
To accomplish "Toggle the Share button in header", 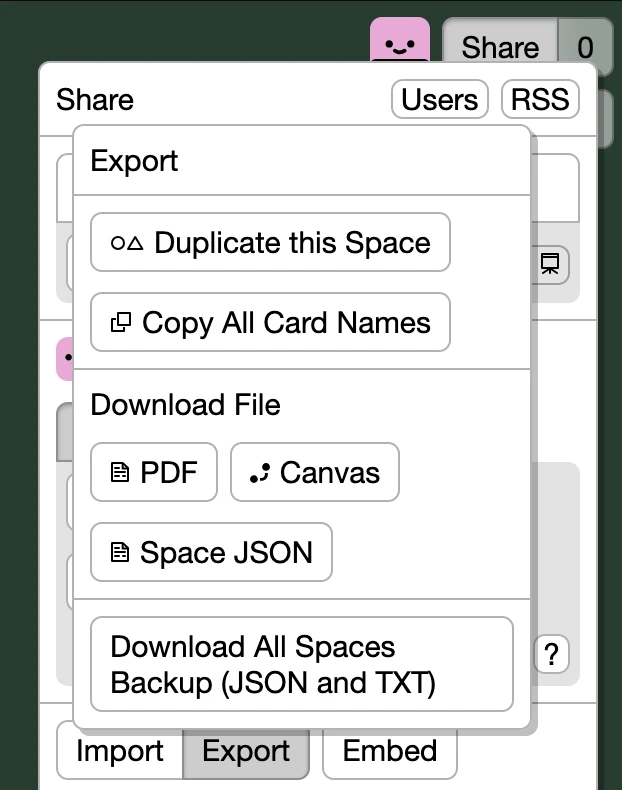I will click(x=499, y=47).
